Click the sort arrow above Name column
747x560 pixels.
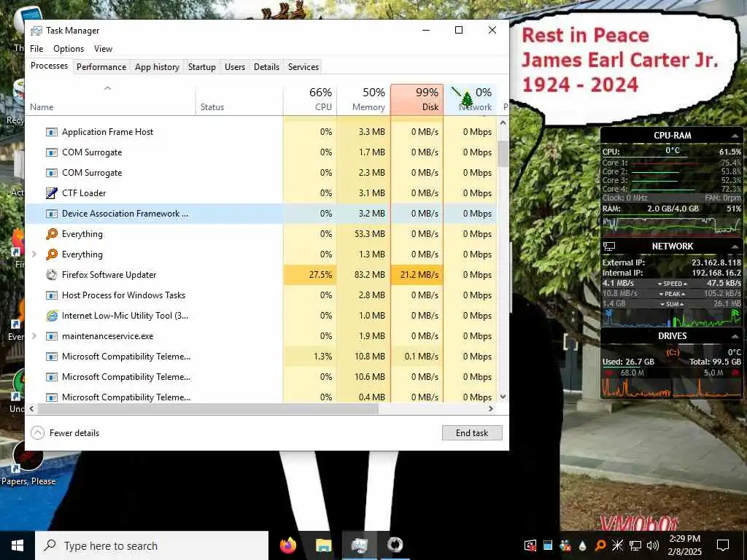coord(108,88)
